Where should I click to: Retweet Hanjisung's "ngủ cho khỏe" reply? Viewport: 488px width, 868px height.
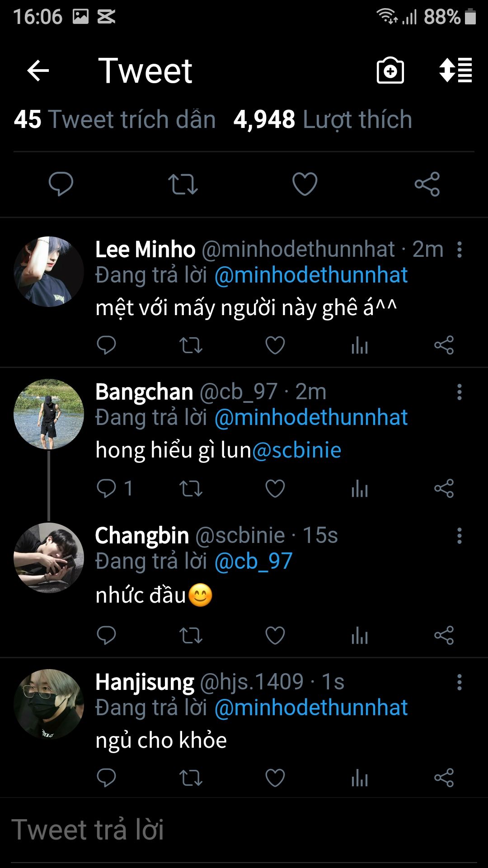(191, 778)
